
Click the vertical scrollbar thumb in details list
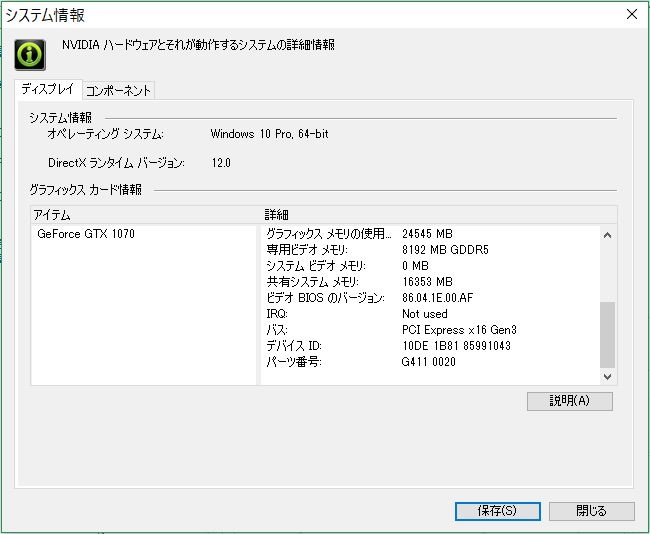607,335
